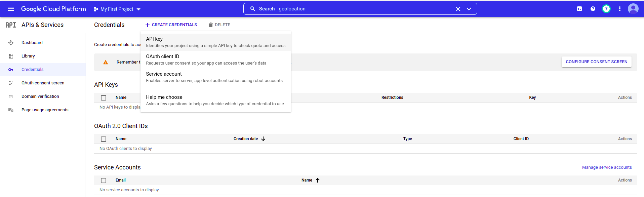644x197 pixels.
Task: Sort by Creation date down arrow
Action: 263,139
